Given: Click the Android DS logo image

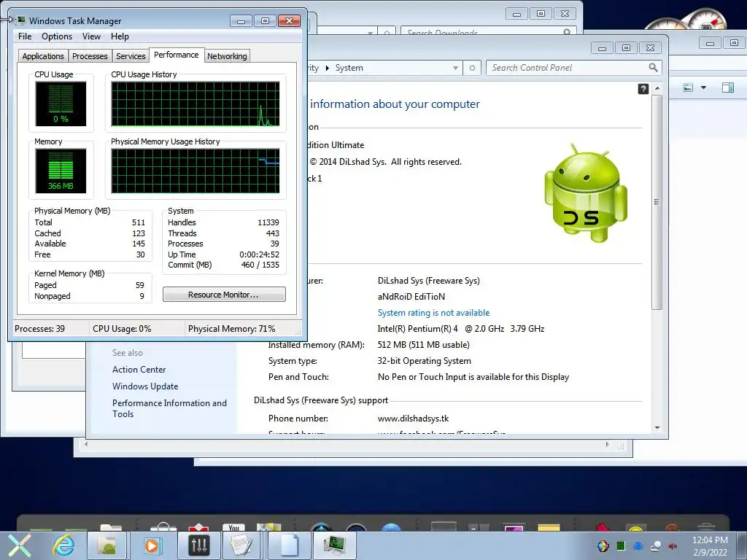Looking at the screenshot, I should point(586,192).
